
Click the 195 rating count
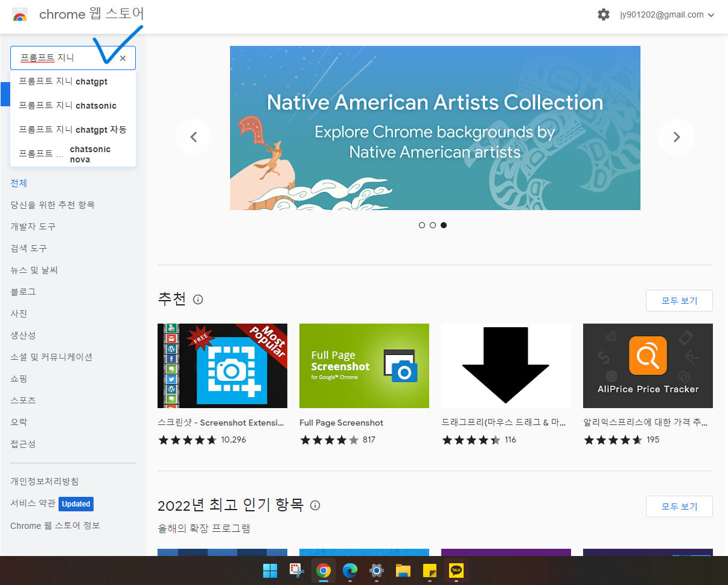pos(653,440)
